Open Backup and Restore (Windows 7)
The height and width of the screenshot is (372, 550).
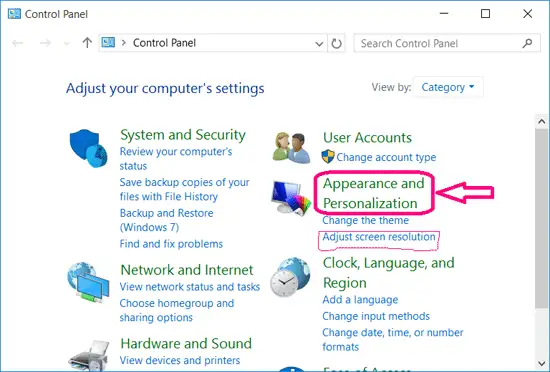coord(166,220)
